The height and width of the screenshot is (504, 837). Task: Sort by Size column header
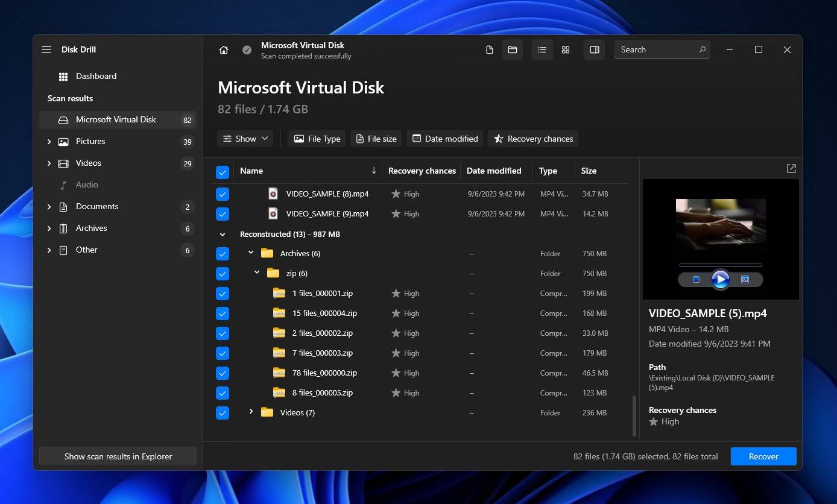pos(589,171)
